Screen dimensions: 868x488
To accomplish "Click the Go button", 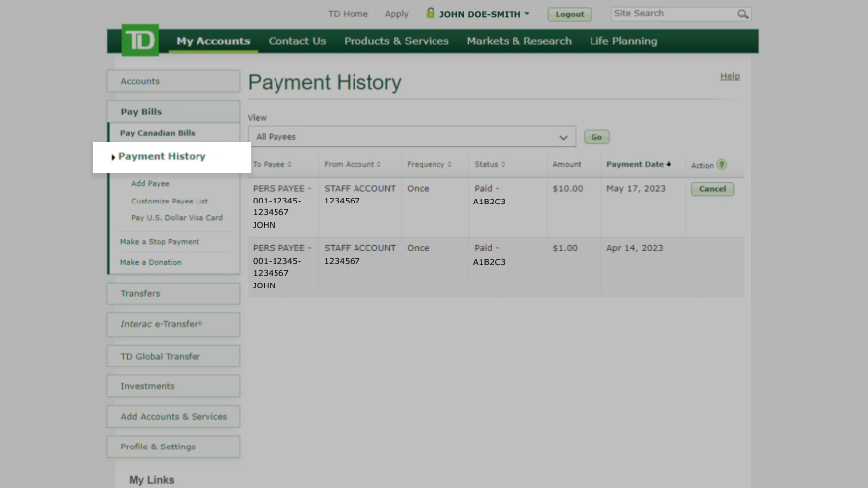I will 596,137.
